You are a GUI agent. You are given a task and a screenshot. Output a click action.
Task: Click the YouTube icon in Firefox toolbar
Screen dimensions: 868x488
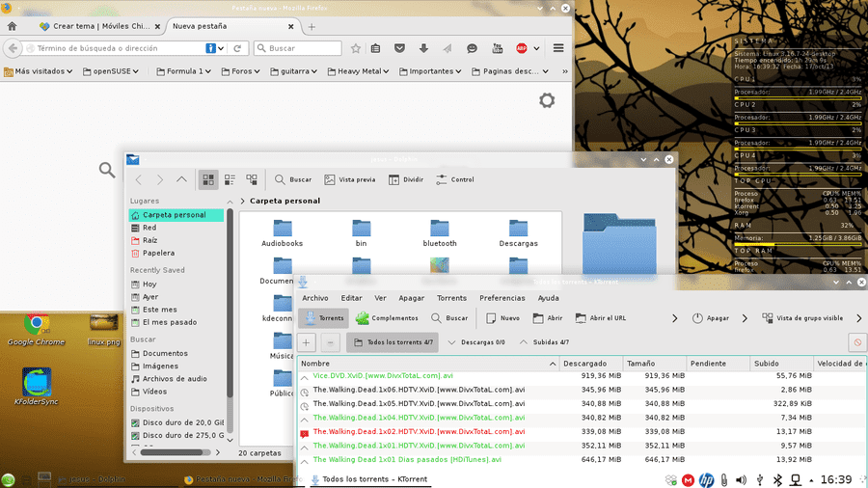point(497,48)
